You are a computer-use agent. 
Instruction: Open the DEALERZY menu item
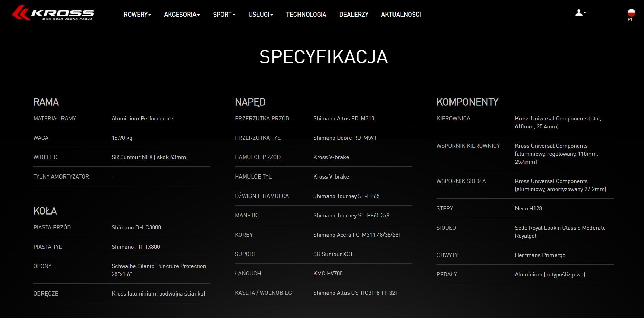[354, 15]
